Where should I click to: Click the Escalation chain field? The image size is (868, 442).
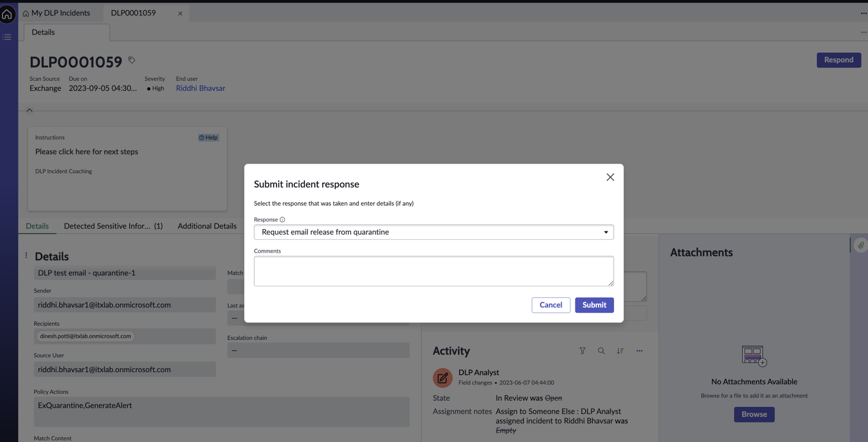coord(318,351)
